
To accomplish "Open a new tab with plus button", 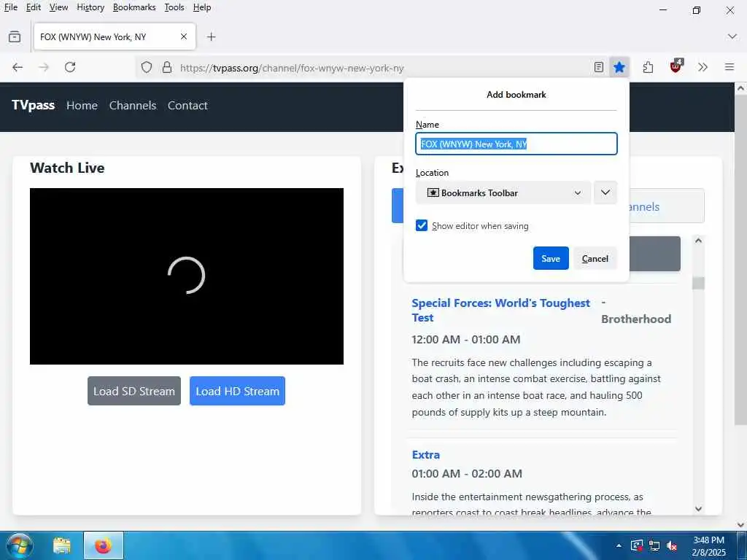I will 211,36.
